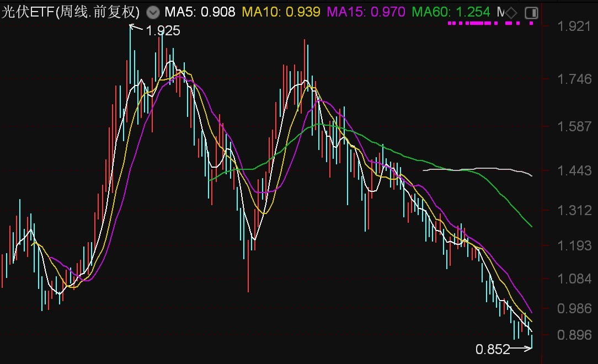Select the green MA60: 1.254 label

pyautogui.click(x=451, y=12)
